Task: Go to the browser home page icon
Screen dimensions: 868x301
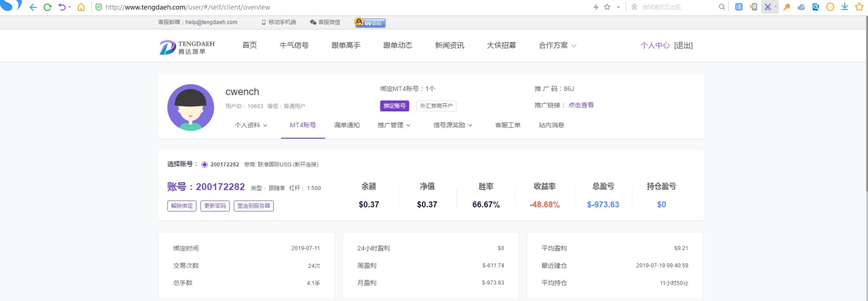Action: 81,7
